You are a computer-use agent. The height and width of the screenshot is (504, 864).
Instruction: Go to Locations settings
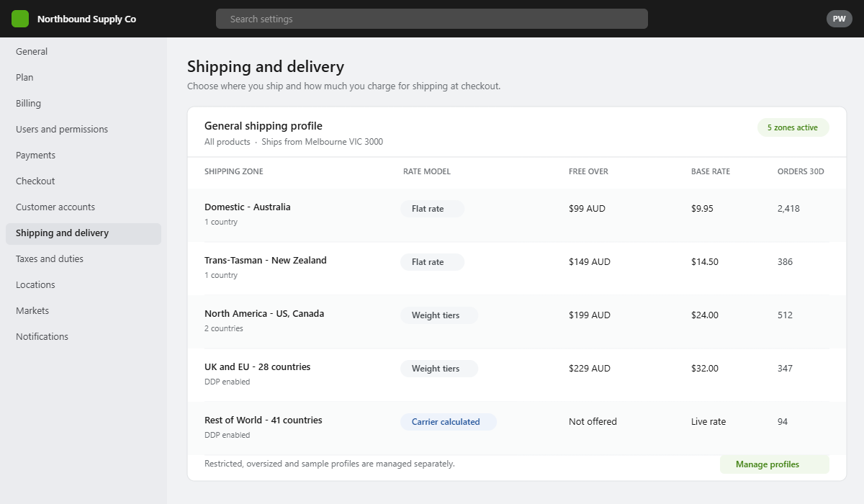click(x=84, y=285)
